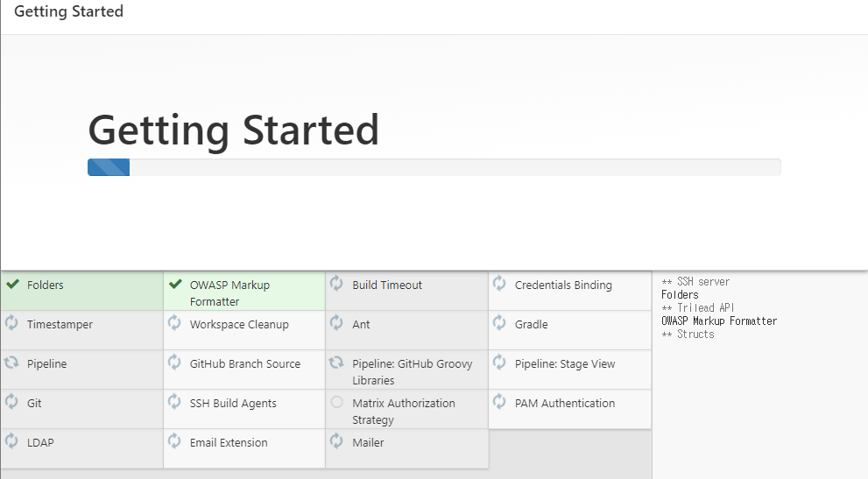Click the Matrix Authorization Strategy plugin name
Image resolution: width=868 pixels, height=479 pixels.
coord(404,412)
